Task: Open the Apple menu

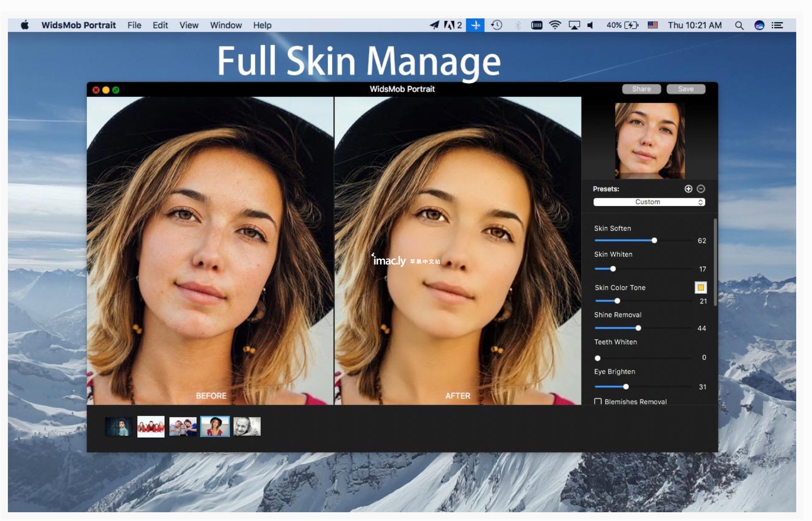Action: point(25,25)
